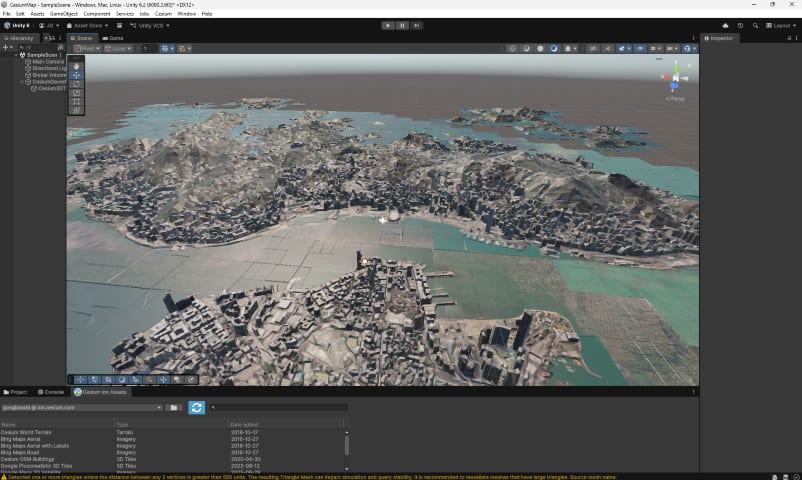Screen dimensions: 802x480
Task: Open the GameObject menu
Action: click(x=64, y=14)
